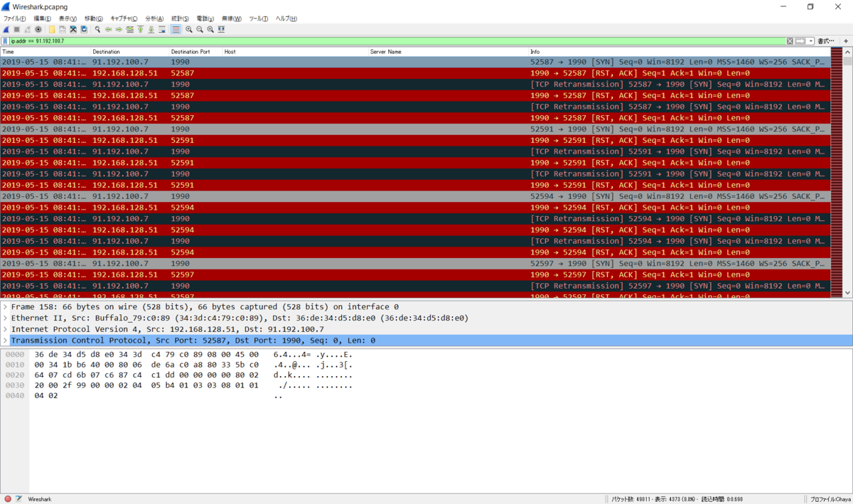The image size is (853, 504).
Task: Open the 無線(W) menu
Action: 231,18
